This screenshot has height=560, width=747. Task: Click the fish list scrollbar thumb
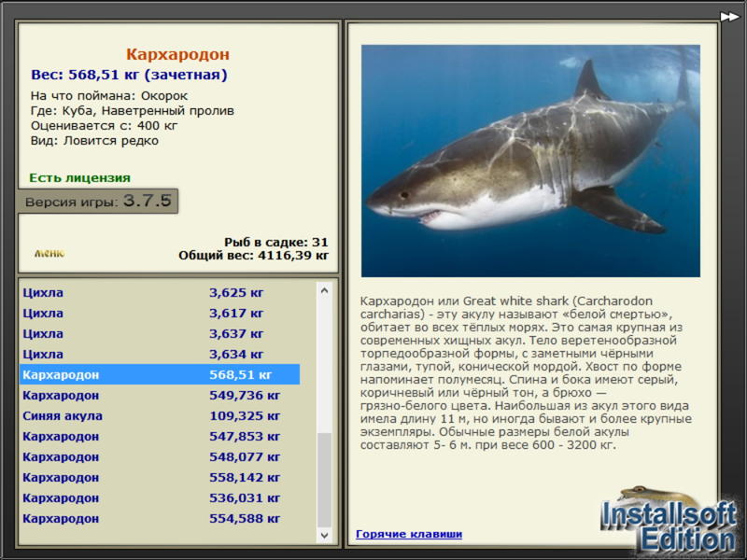coord(324,479)
